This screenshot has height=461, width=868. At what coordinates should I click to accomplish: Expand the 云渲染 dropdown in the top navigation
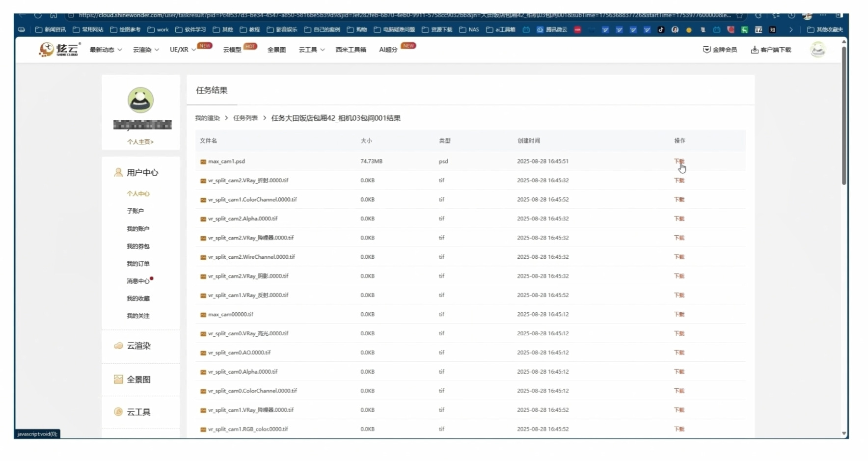pyautogui.click(x=145, y=50)
